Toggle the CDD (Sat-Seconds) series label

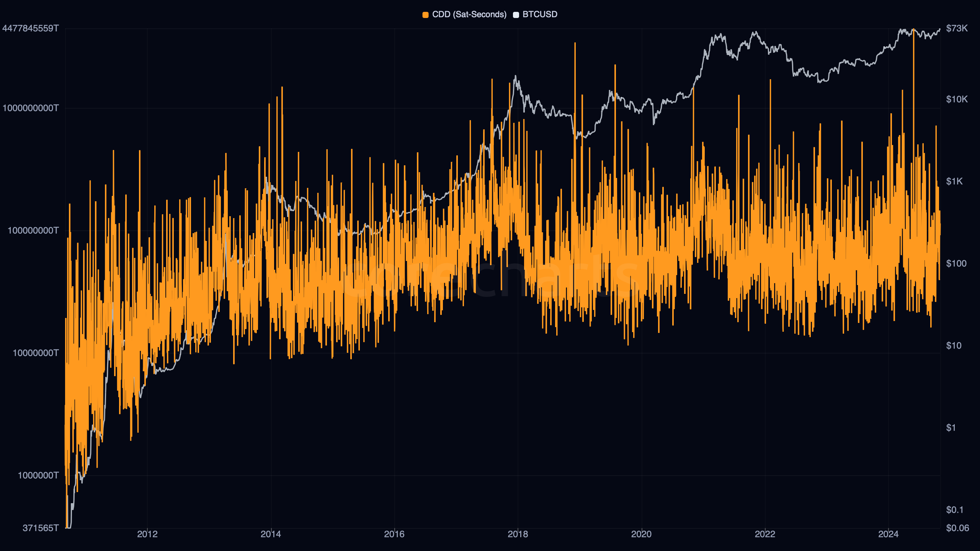coord(469,15)
